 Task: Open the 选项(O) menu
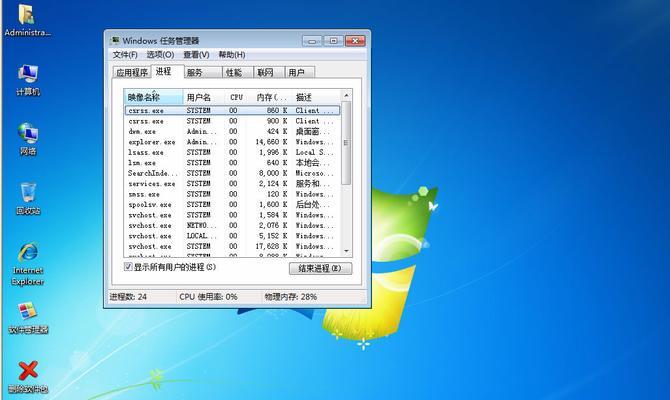pos(160,55)
